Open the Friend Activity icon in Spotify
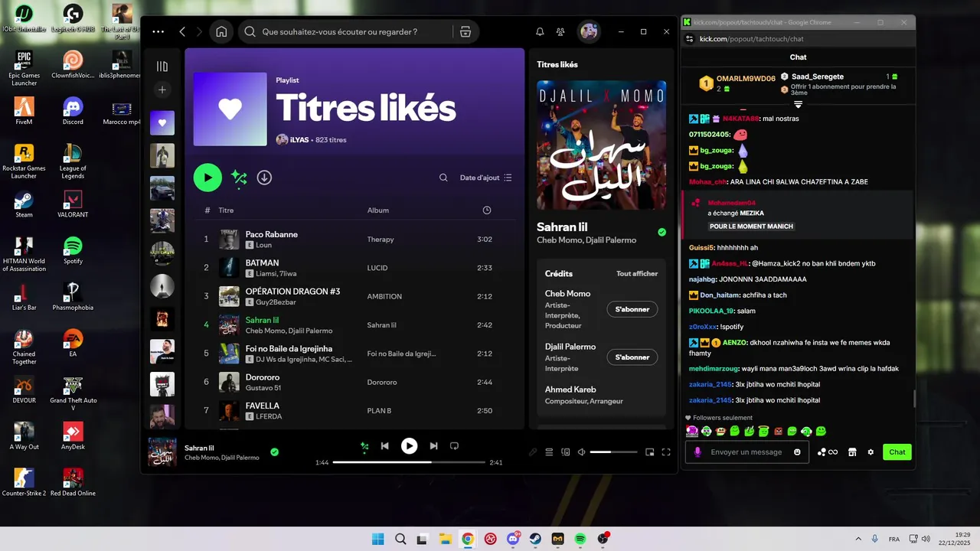This screenshot has width=980, height=551. click(560, 32)
